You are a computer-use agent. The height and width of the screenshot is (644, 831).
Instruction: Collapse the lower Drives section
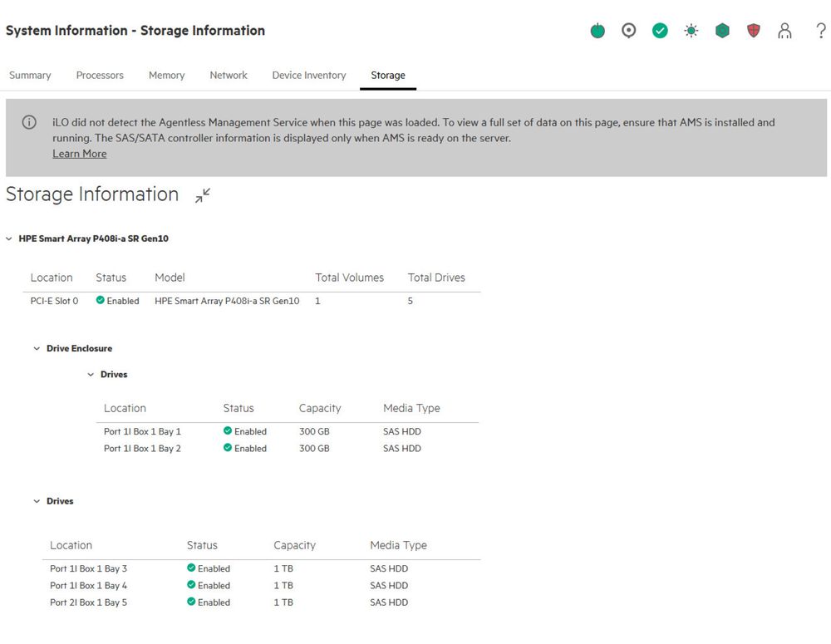[37, 501]
